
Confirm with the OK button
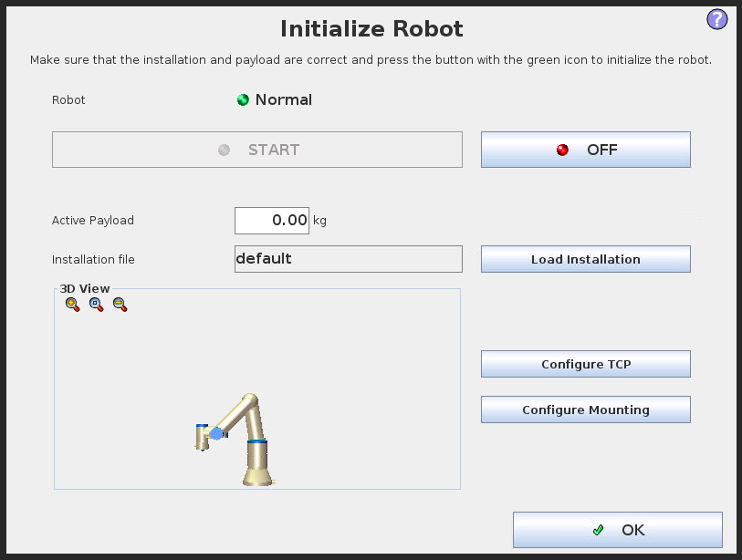point(617,530)
